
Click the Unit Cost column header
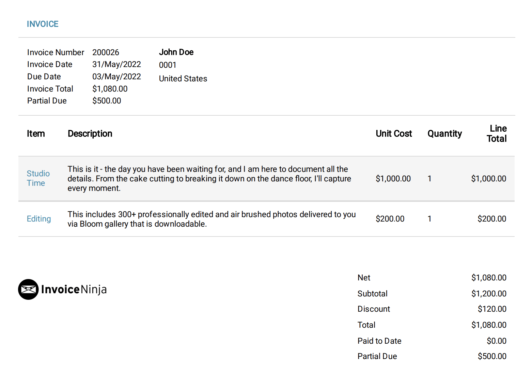(x=394, y=134)
